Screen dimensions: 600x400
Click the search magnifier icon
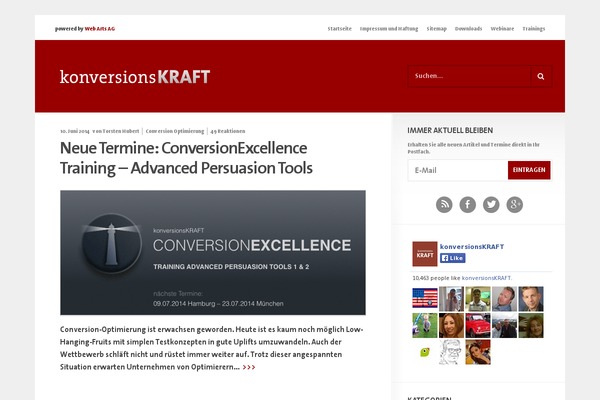coord(541,76)
